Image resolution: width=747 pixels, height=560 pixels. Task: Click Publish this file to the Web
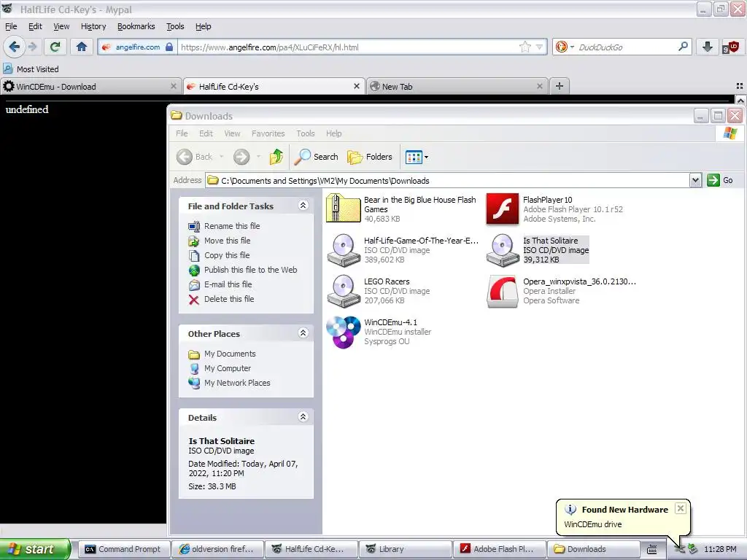(242, 270)
